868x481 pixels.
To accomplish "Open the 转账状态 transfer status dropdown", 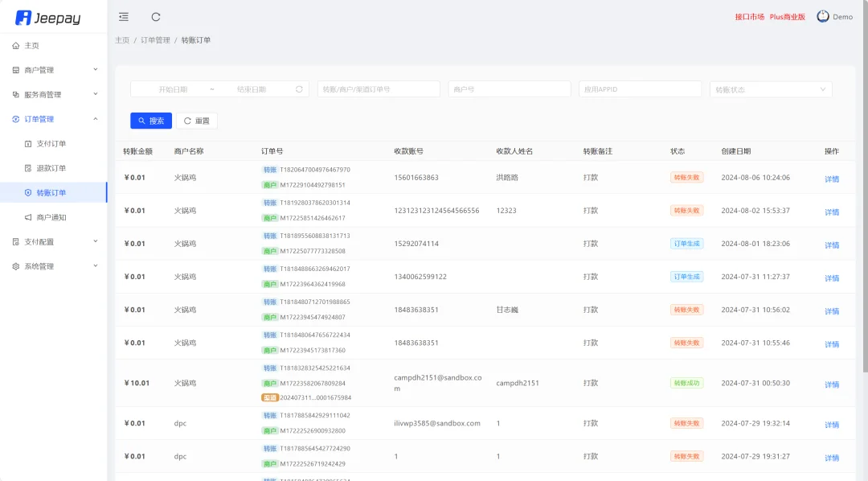I will 770,88.
